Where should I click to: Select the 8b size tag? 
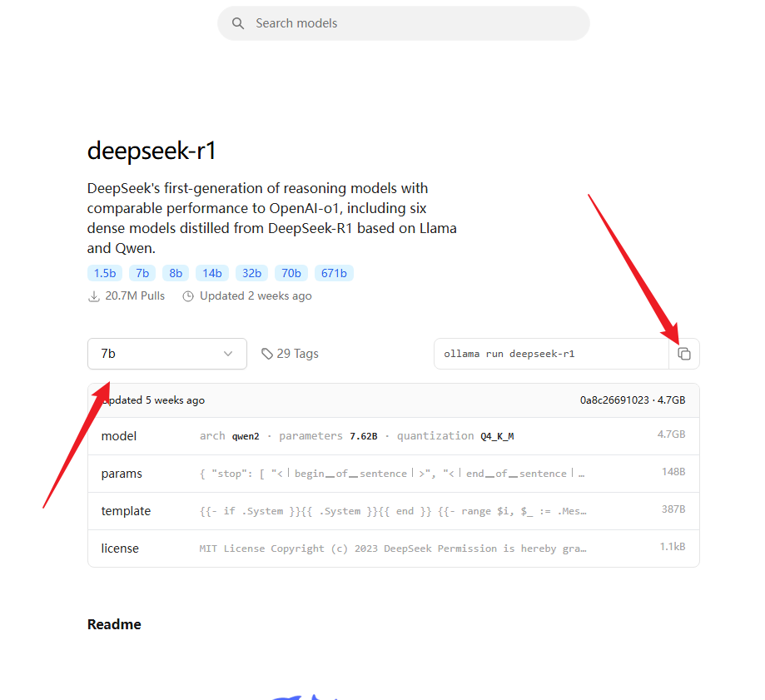click(x=176, y=273)
